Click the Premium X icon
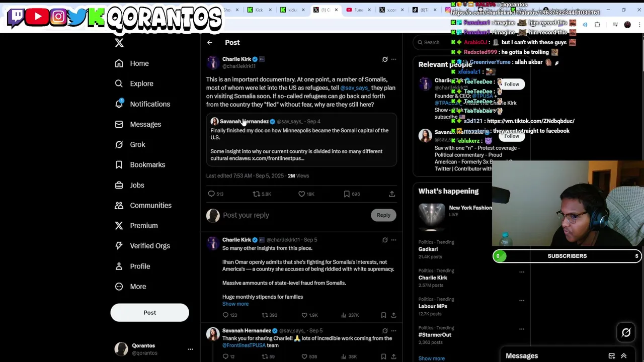The height and width of the screenshot is (362, 644). pyautogui.click(x=119, y=225)
